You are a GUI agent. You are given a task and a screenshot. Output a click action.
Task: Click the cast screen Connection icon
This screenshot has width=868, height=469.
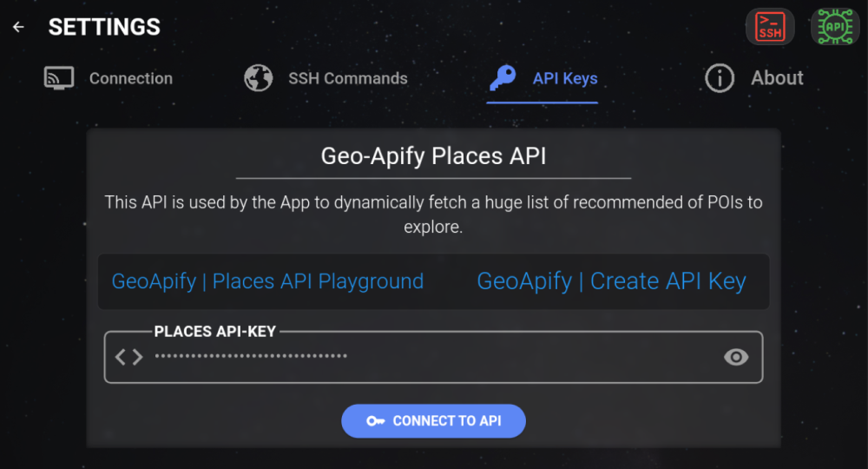pos(59,78)
